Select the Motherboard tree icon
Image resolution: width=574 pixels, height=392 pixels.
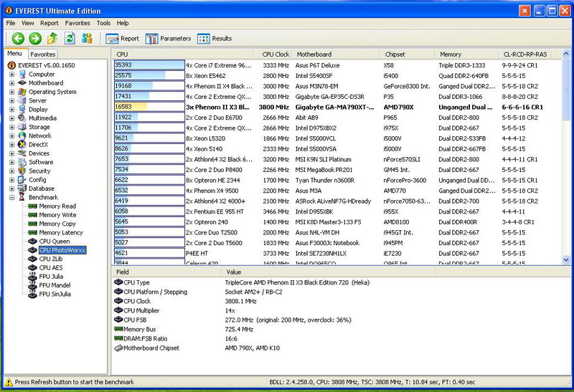click(x=22, y=83)
